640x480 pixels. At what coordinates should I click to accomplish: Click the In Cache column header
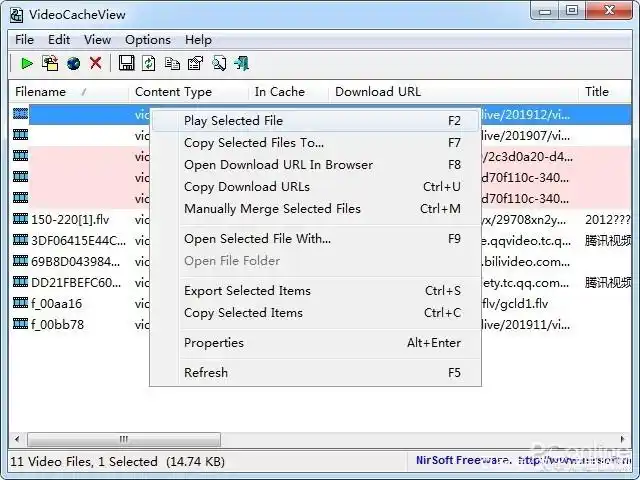279,92
